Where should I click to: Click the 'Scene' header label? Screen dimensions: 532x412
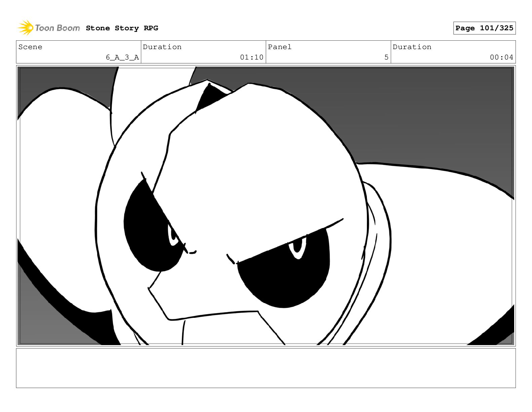click(31, 47)
